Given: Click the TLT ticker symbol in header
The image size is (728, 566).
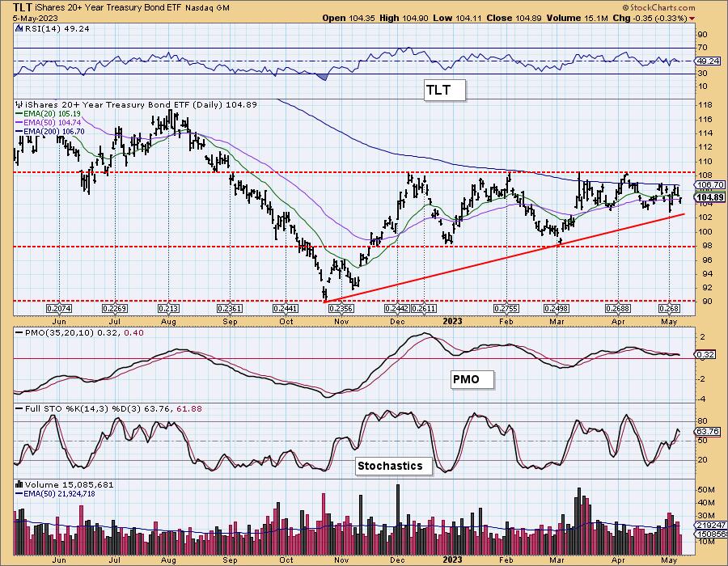Looking at the screenshot, I should [x=22, y=7].
